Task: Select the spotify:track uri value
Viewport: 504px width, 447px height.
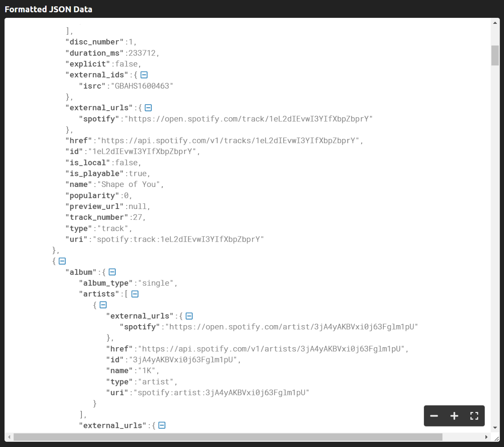Action: click(x=178, y=239)
